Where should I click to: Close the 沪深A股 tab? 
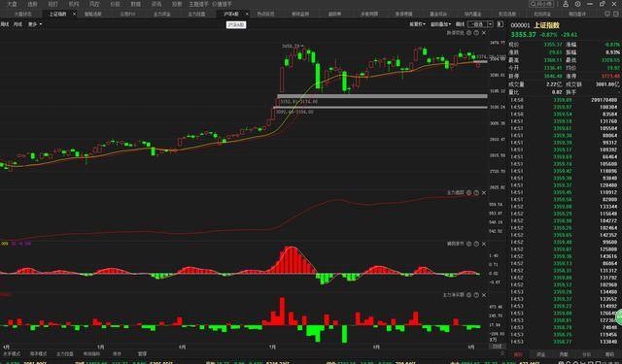click(247, 14)
